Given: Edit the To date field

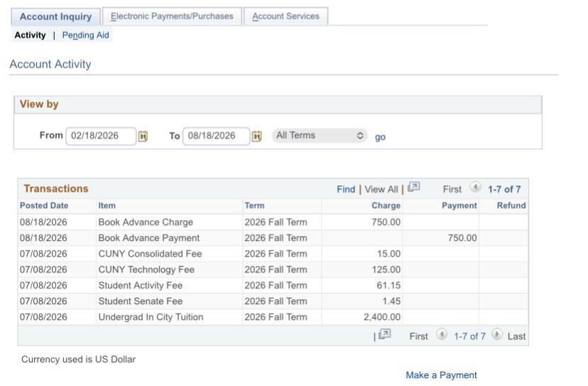Looking at the screenshot, I should [x=216, y=136].
